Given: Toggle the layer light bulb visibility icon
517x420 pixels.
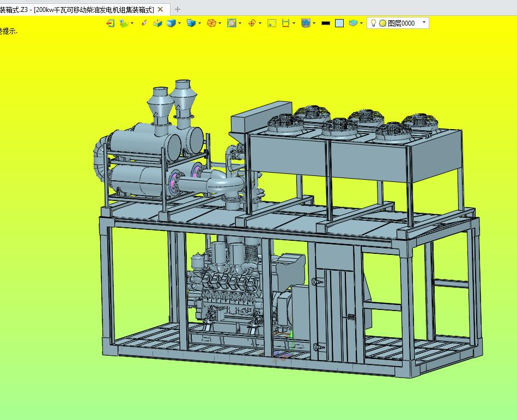Looking at the screenshot, I should (x=373, y=23).
